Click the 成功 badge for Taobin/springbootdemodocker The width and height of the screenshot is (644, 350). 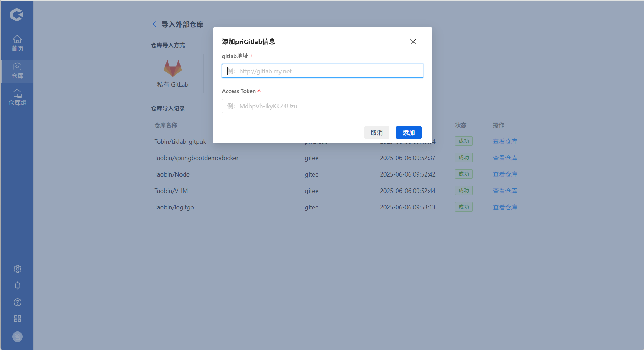coord(463,157)
